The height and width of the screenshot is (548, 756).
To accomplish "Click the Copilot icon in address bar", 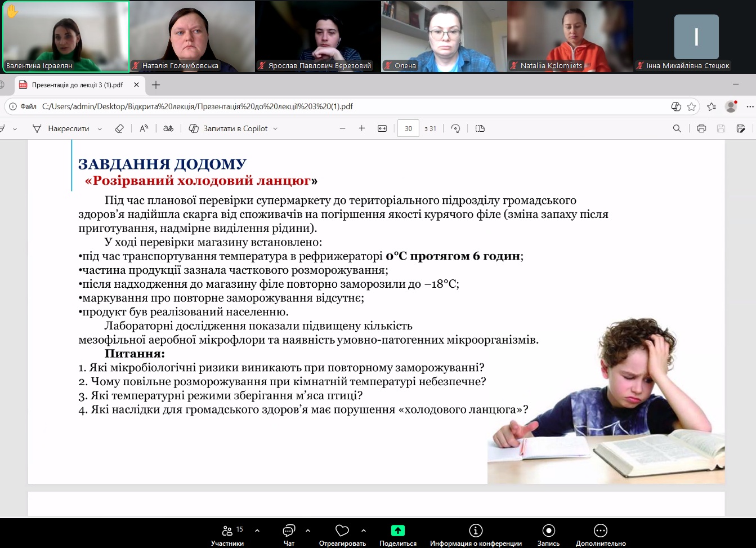I will [676, 106].
